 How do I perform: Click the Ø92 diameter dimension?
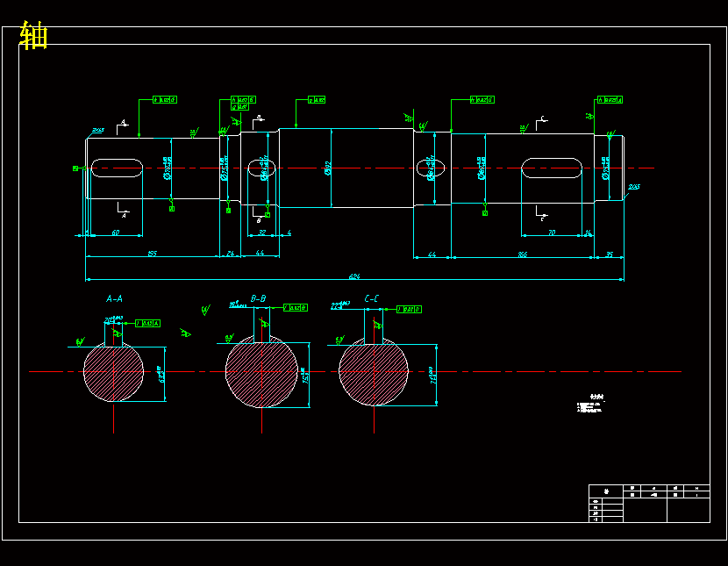click(328, 168)
